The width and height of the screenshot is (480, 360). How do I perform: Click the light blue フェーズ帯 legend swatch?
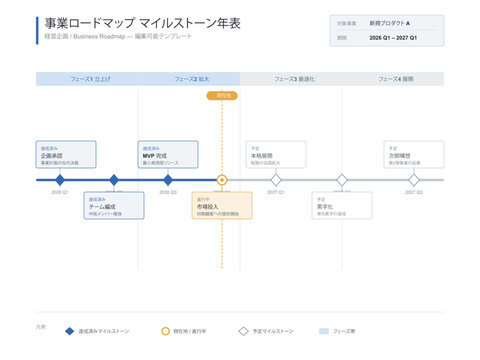click(324, 331)
